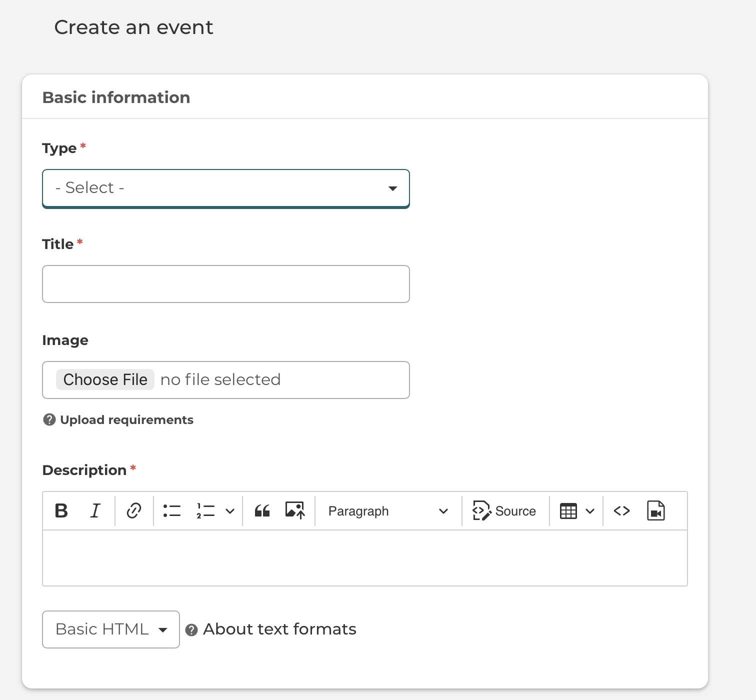Expand the numbered list style options
This screenshot has width=756, height=700.
pyautogui.click(x=230, y=511)
